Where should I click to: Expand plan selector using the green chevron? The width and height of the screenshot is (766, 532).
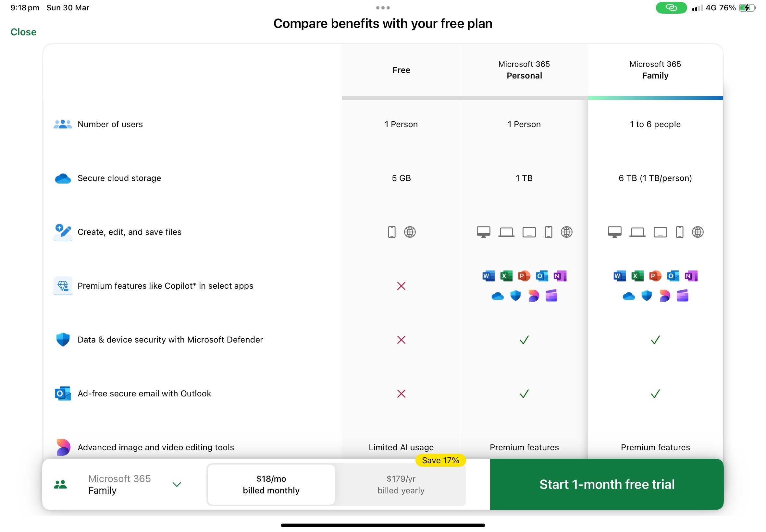click(177, 484)
